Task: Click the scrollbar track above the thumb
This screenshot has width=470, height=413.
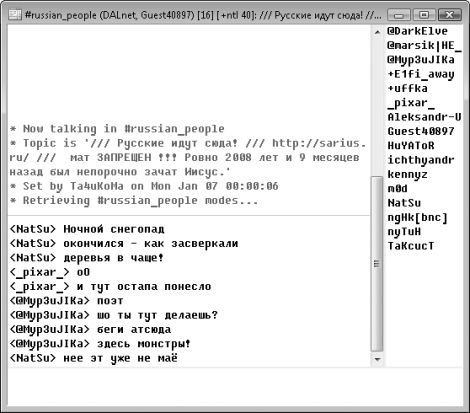Action: click(377, 107)
